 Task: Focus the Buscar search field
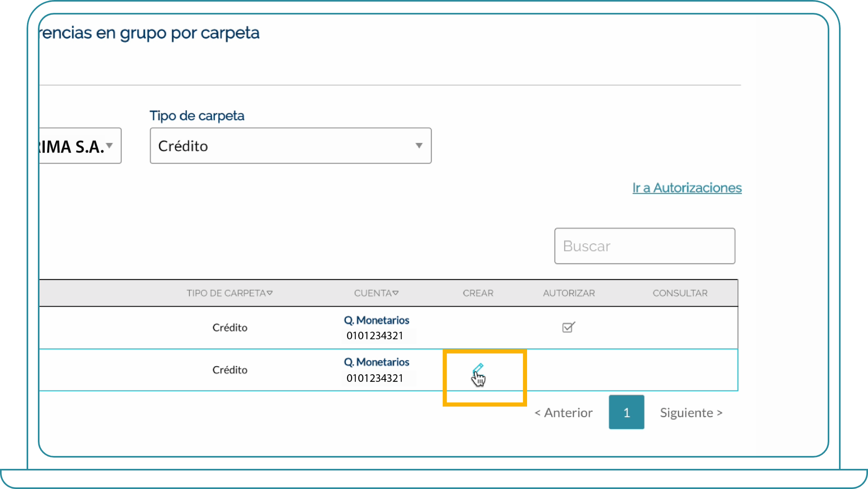645,246
